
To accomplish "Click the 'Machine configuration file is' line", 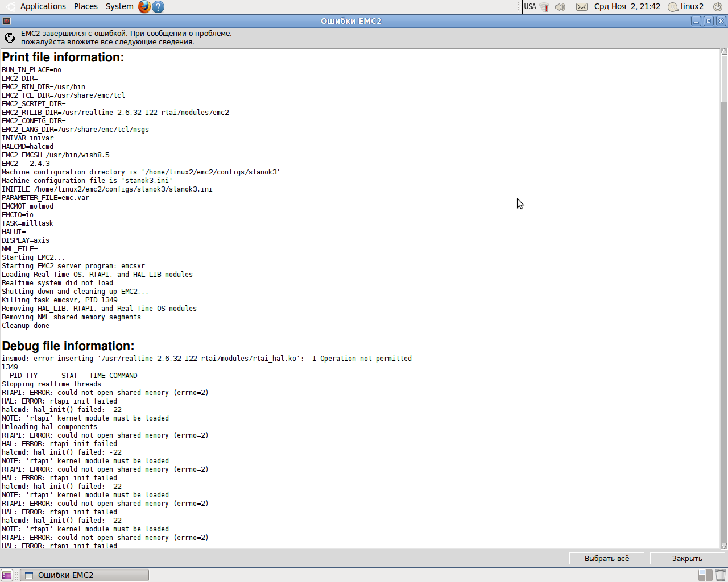I will (87, 181).
